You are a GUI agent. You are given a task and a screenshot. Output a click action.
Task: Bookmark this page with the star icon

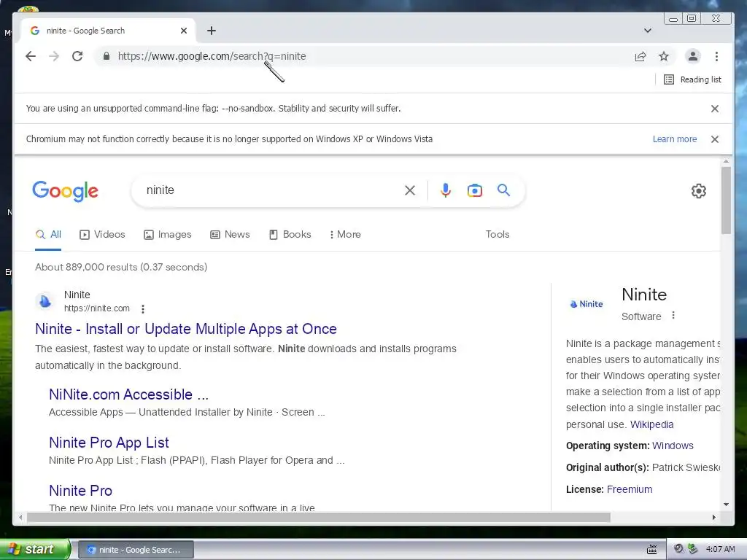point(664,57)
